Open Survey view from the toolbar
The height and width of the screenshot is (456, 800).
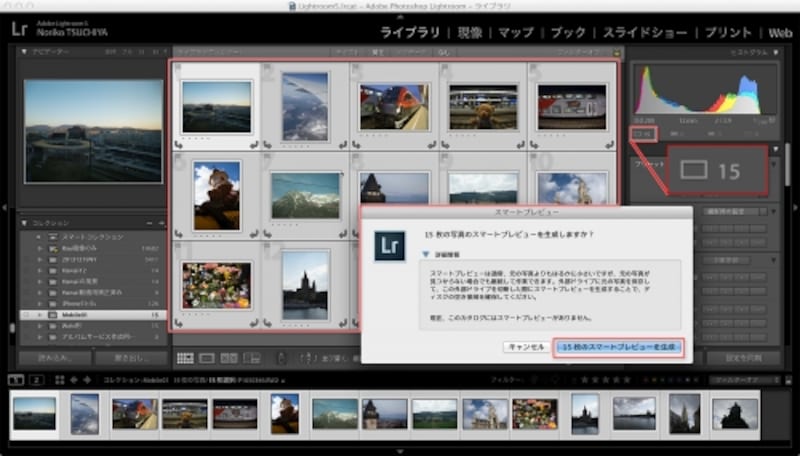coord(252,358)
